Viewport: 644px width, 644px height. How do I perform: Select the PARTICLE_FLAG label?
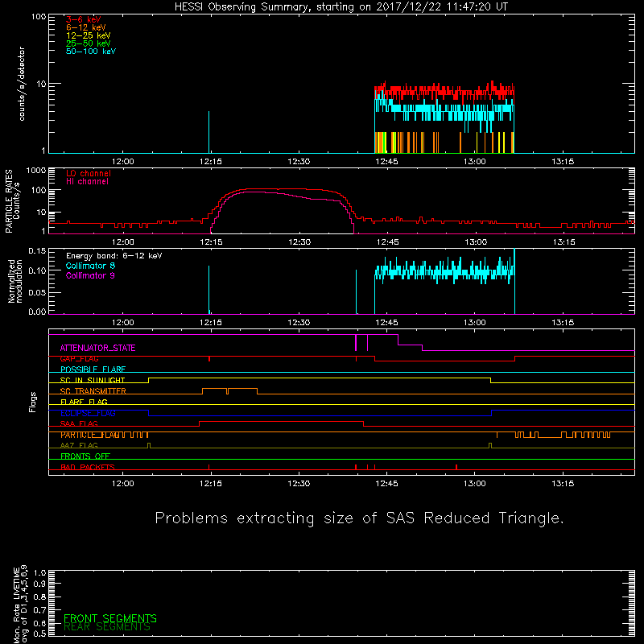(90, 435)
